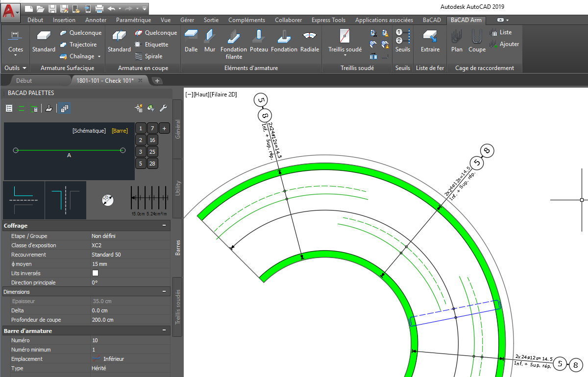Switch to the Annoter ribbon tab
The image size is (588, 377).
tap(96, 20)
